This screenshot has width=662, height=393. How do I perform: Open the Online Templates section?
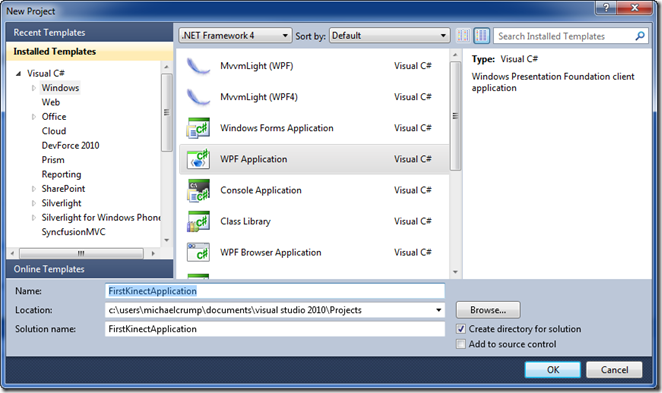[x=90, y=269]
